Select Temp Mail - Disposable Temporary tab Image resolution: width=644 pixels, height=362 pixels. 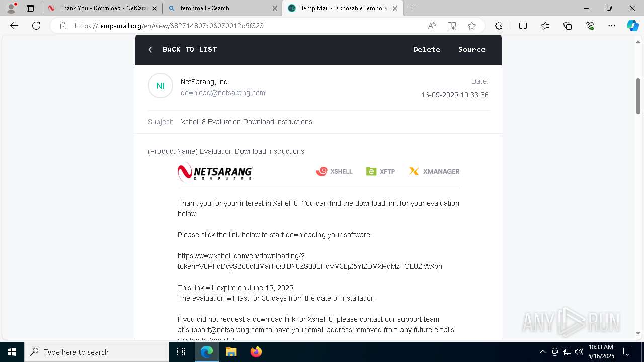point(343,8)
